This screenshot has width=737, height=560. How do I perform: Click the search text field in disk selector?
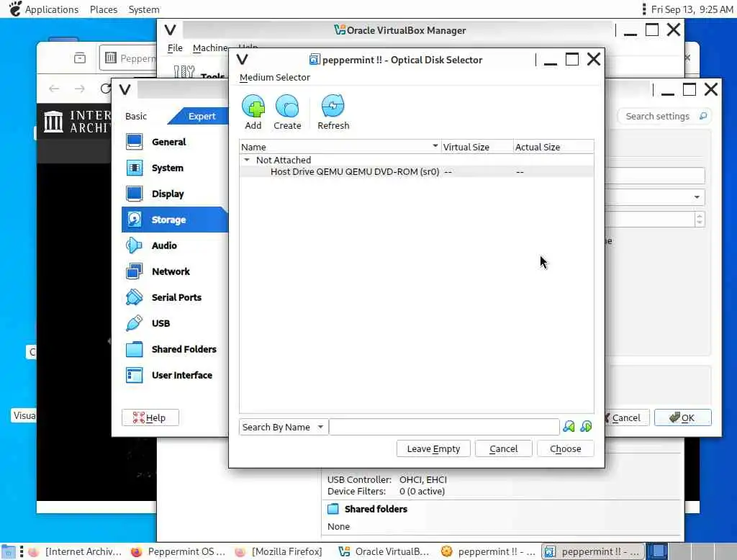(444, 427)
